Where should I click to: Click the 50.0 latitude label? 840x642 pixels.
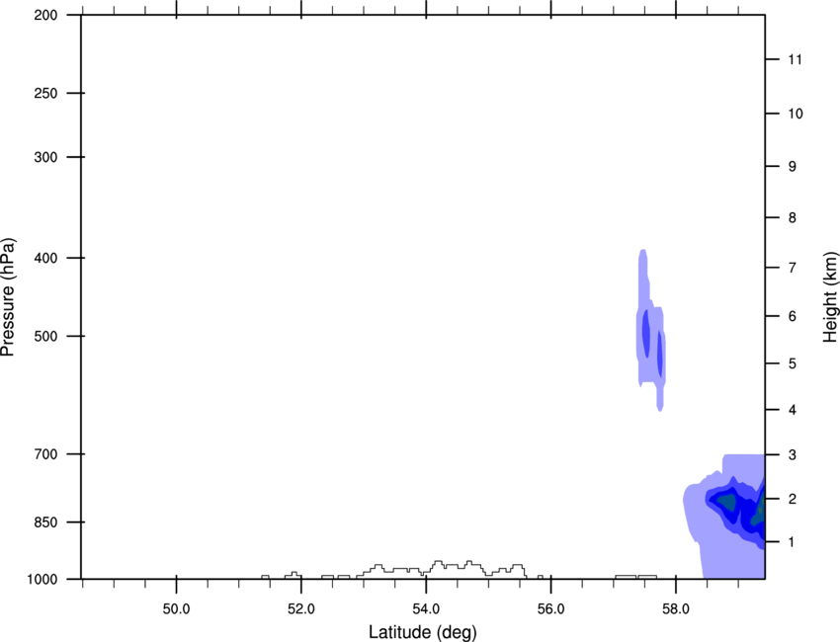pos(176,609)
